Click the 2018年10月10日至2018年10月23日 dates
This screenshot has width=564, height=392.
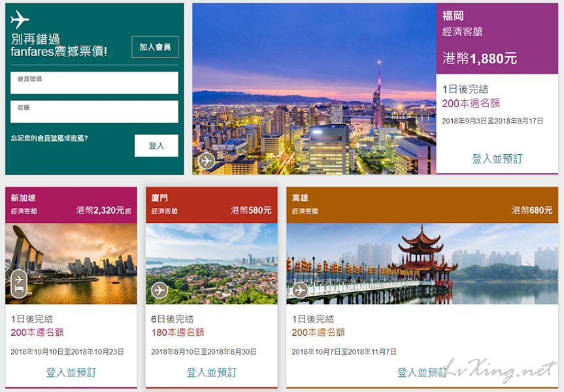click(67, 351)
